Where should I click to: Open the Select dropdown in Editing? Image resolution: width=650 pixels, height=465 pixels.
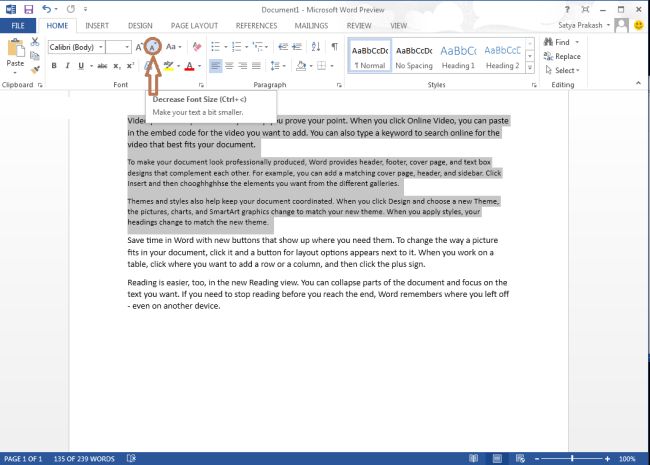563,70
